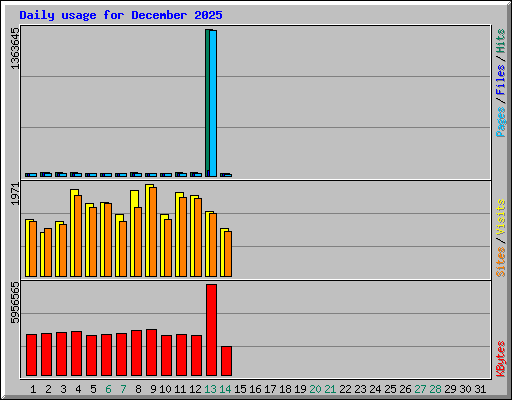The height and width of the screenshot is (400, 512).
Task: Click day 25 on the x-axis
Action: pyautogui.click(x=390, y=389)
